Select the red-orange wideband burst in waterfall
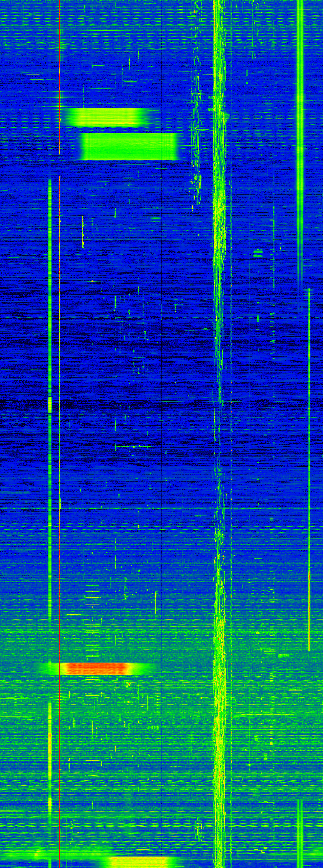This screenshot has height=868, width=323. tap(98, 668)
